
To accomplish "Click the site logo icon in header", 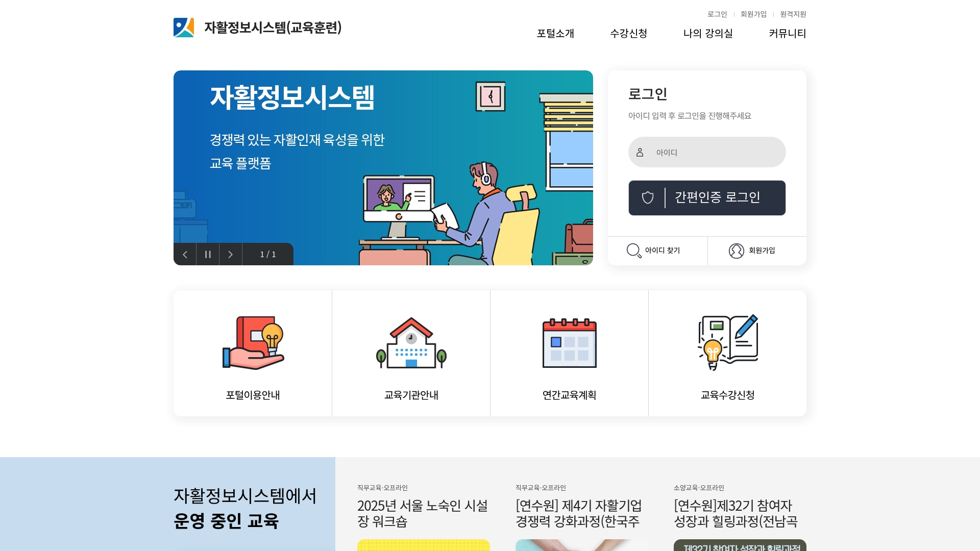I will click(x=184, y=28).
